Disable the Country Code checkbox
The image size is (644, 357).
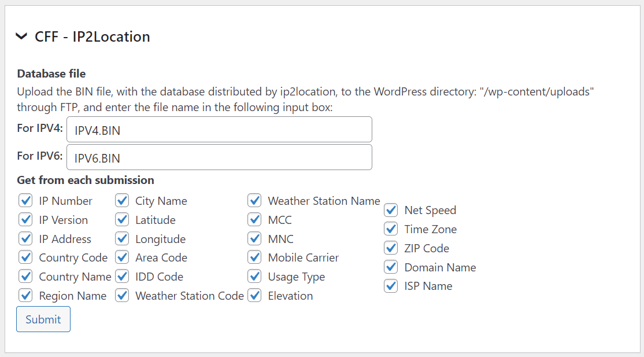point(25,257)
